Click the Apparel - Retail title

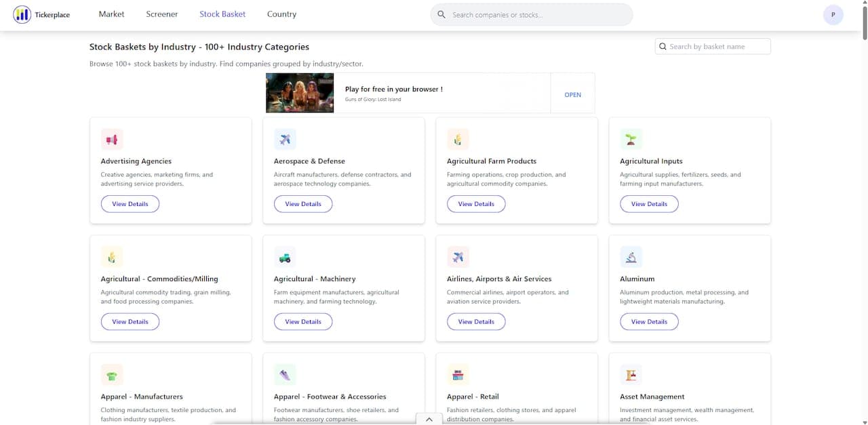point(473,397)
